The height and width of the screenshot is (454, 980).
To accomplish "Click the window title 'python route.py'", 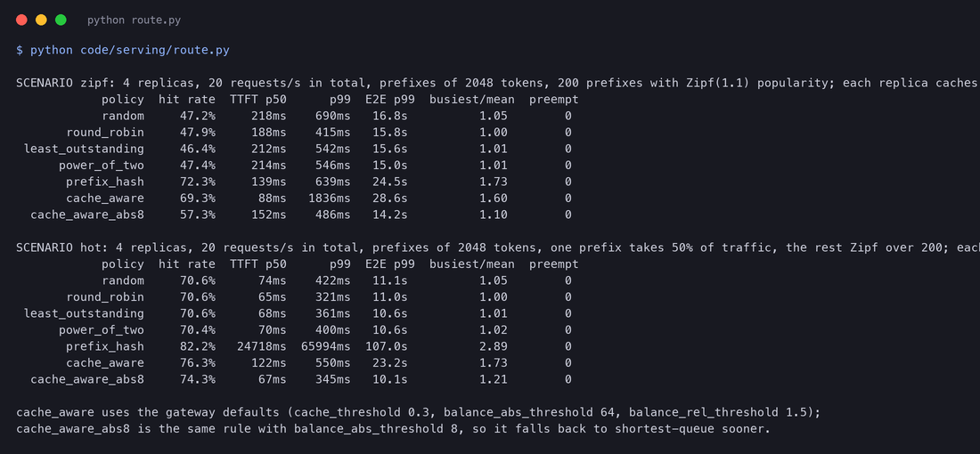I will (x=134, y=20).
